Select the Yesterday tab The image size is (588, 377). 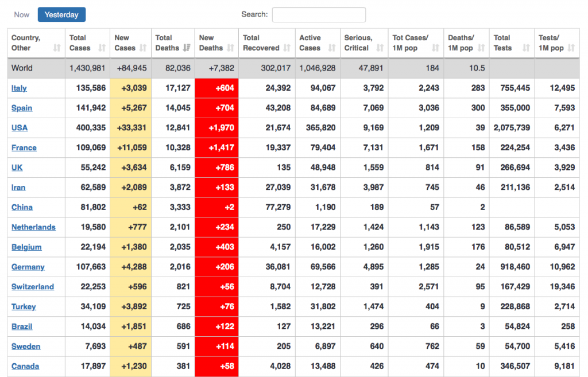click(x=61, y=14)
